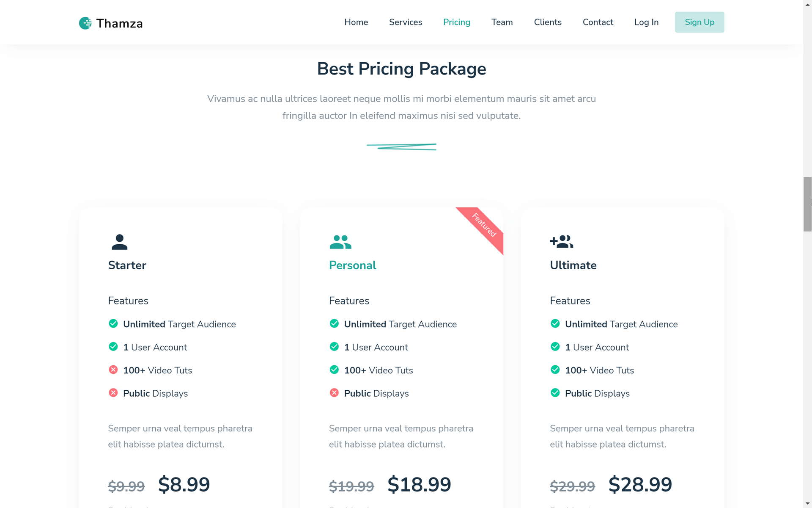The image size is (812, 508).
Task: Click the page's vertical scrollbar thumb
Action: (807, 204)
